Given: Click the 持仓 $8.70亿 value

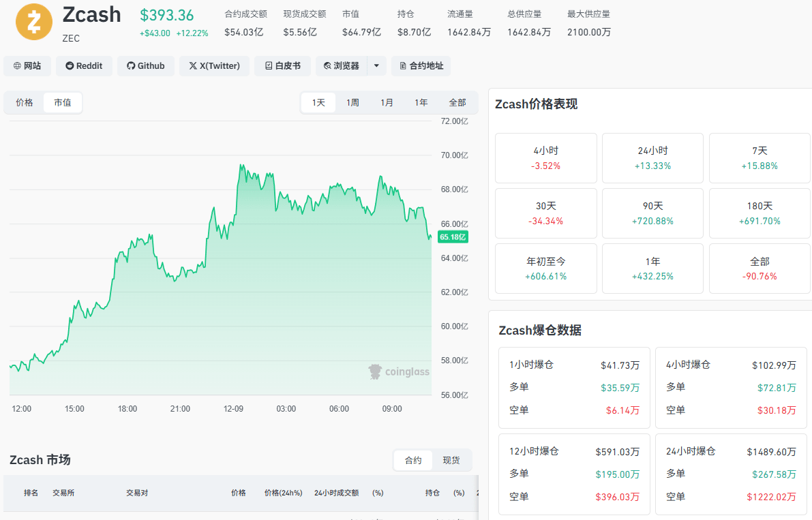Looking at the screenshot, I should 415,32.
